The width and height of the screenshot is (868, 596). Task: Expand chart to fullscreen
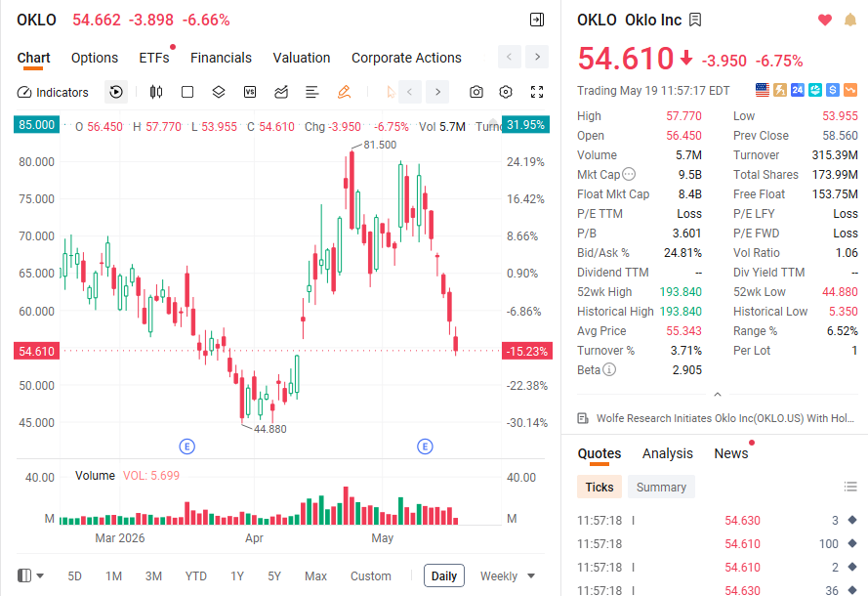(537, 92)
